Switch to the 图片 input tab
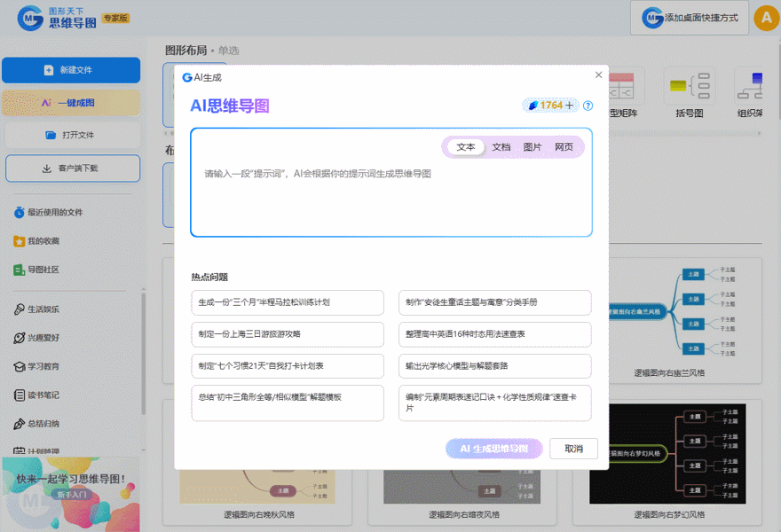This screenshot has height=532, width=781. pos(532,147)
